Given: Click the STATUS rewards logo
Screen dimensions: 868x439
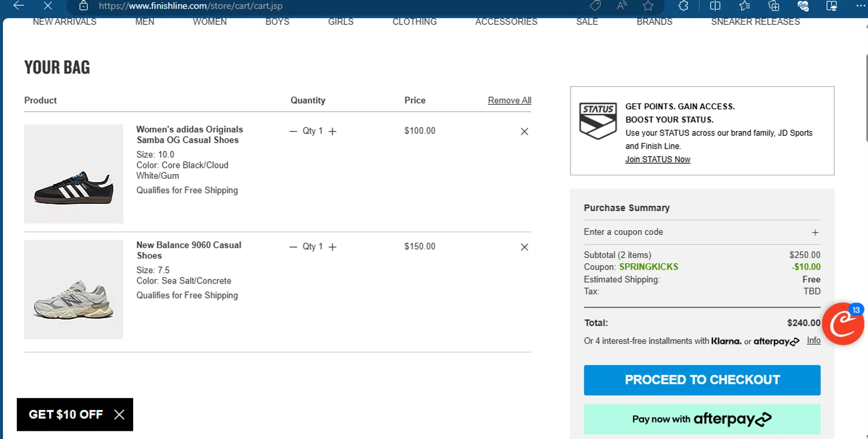Looking at the screenshot, I should pos(598,121).
